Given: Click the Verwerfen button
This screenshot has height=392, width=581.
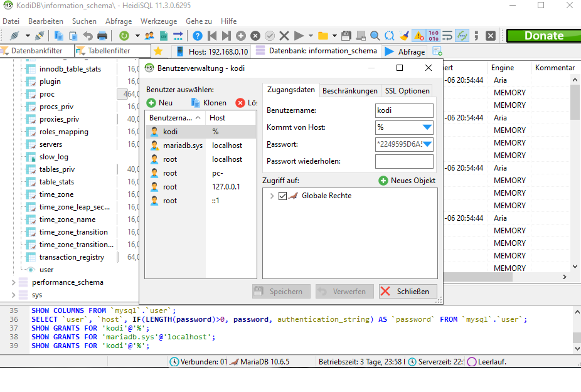Looking at the screenshot, I should [344, 292].
